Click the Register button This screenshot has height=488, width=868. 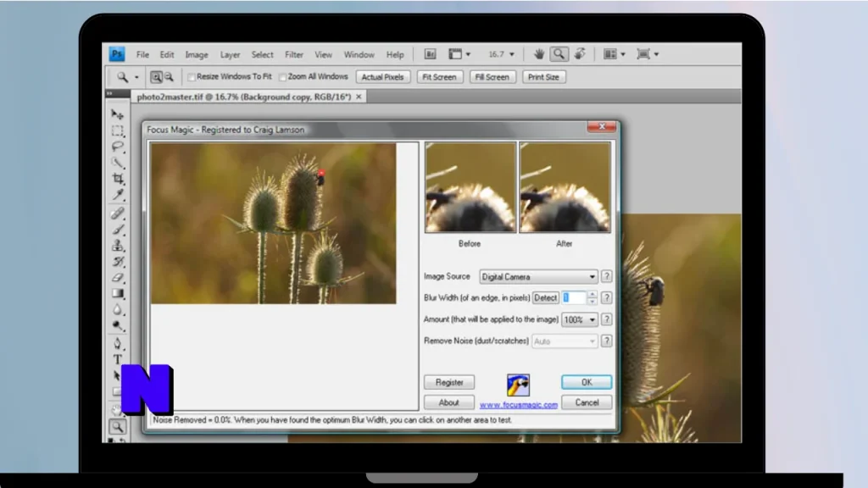pyautogui.click(x=449, y=382)
